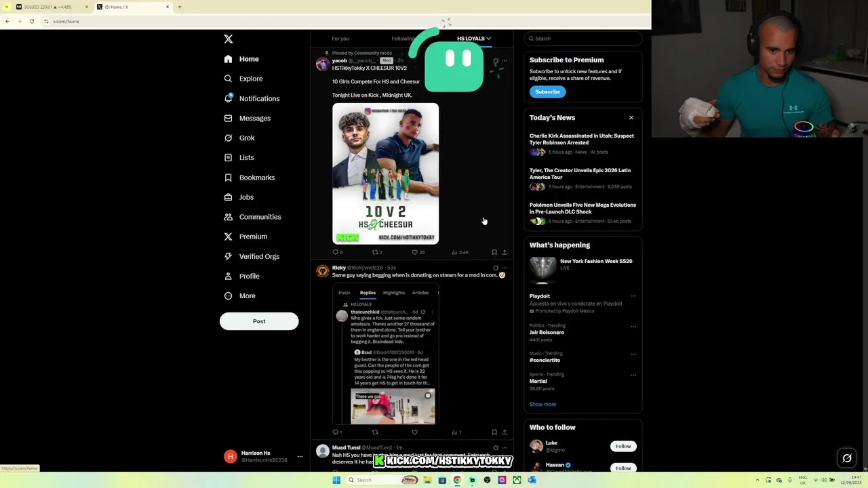Bookmark Ricky's post

click(x=494, y=432)
